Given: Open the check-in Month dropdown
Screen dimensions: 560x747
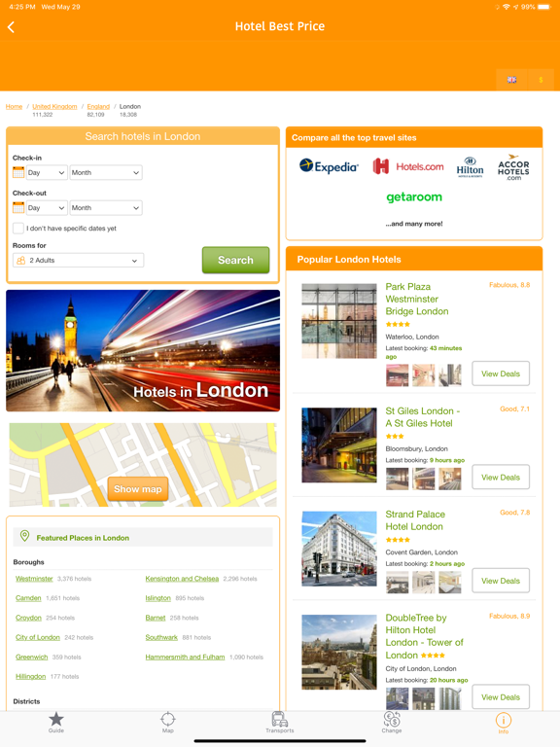Looking at the screenshot, I should [106, 172].
